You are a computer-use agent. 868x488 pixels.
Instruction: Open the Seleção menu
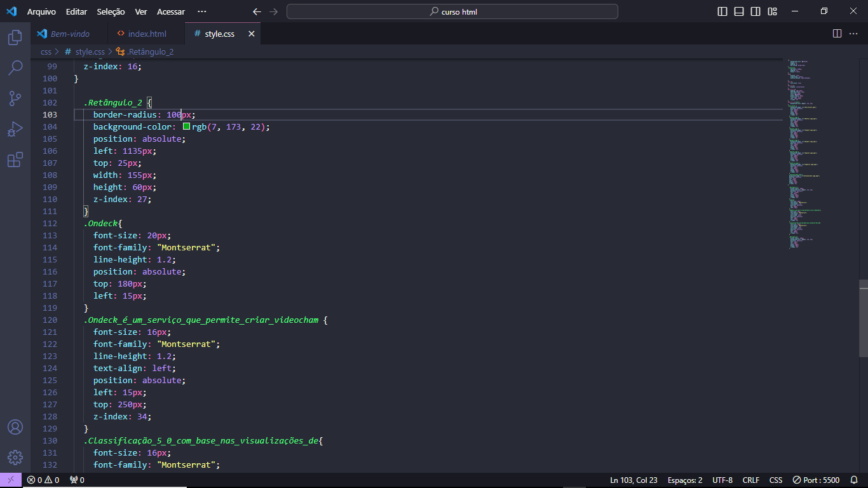[111, 11]
